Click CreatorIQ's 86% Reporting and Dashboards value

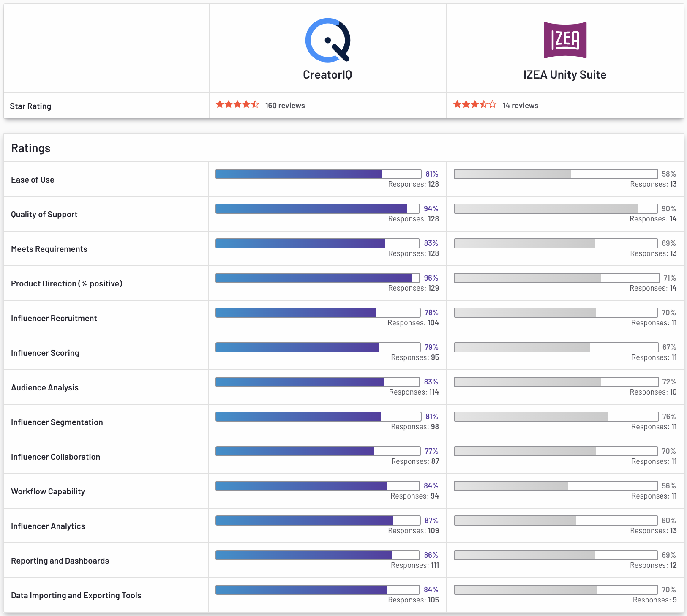tap(431, 555)
